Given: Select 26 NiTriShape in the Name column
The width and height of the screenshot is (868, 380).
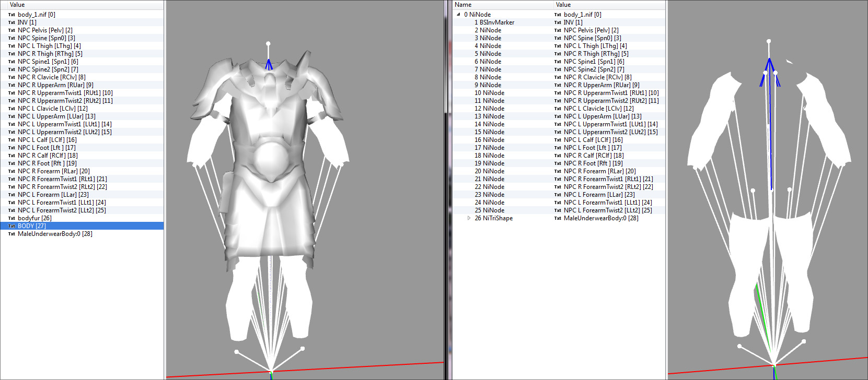Looking at the screenshot, I should [x=493, y=218].
